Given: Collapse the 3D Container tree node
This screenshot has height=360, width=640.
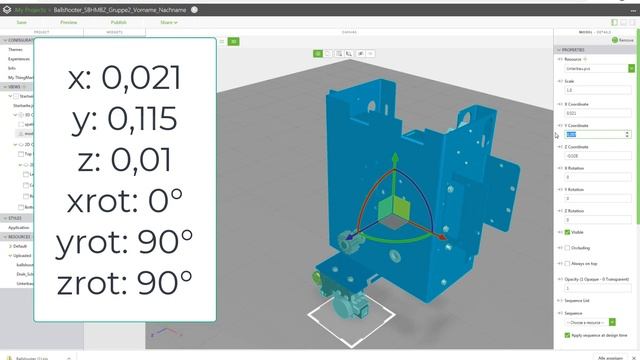Looking at the screenshot, I should click(x=15, y=115).
